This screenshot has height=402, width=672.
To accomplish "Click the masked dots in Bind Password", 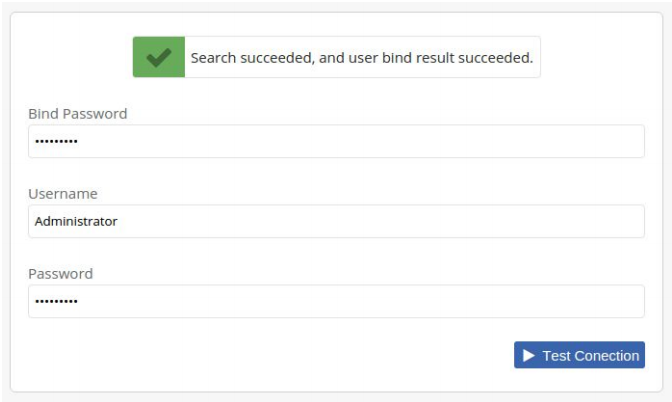I will point(56,142).
